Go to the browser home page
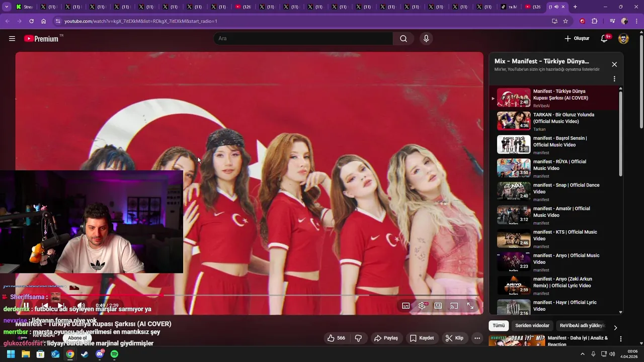 coord(44,21)
